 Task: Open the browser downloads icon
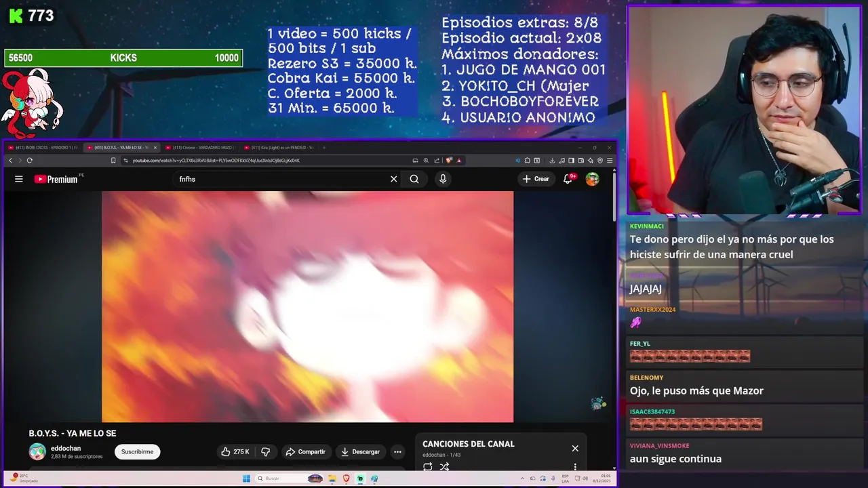pyautogui.click(x=552, y=161)
